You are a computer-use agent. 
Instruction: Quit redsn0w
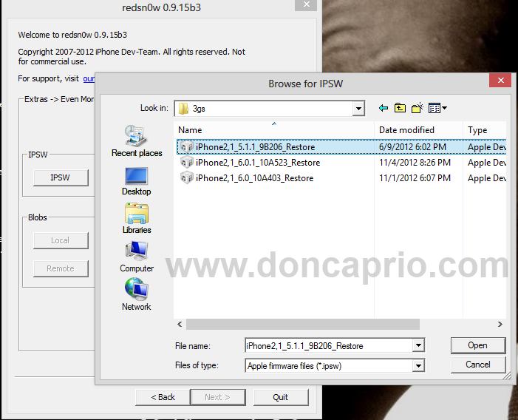(281, 397)
